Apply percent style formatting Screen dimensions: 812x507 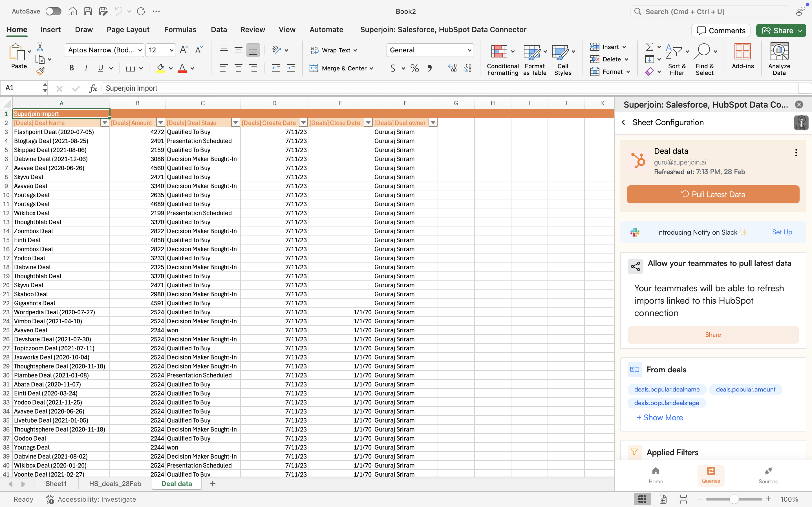(415, 68)
